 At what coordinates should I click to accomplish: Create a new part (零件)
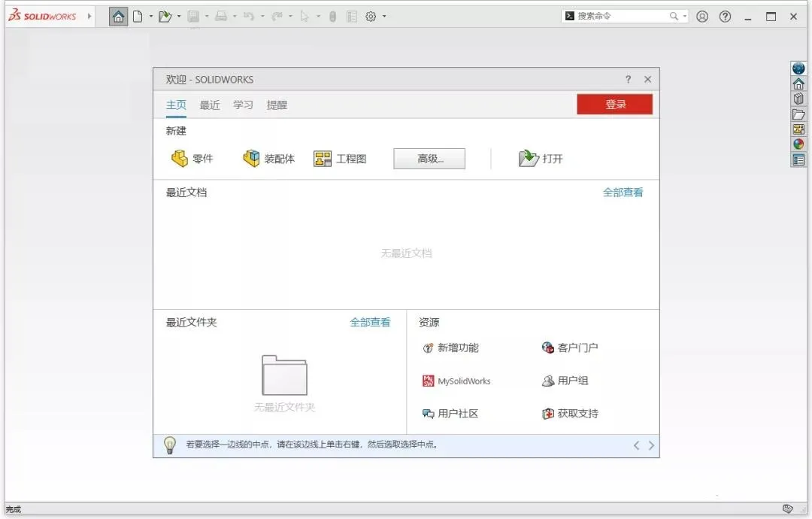[192, 159]
